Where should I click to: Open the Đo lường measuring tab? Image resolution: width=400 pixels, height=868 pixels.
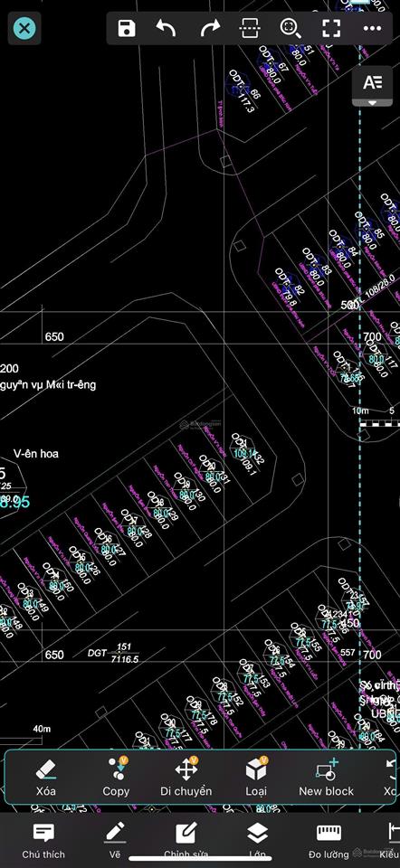329,842
